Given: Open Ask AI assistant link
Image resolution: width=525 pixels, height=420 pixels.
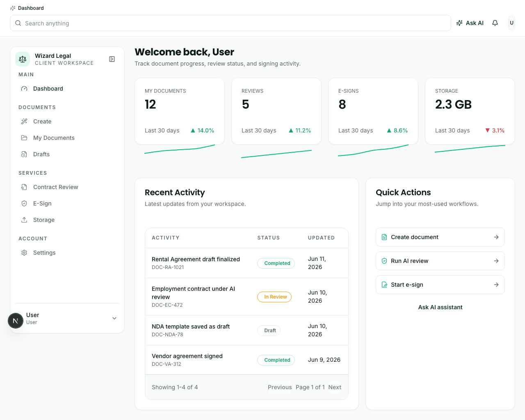Looking at the screenshot, I should [440, 307].
